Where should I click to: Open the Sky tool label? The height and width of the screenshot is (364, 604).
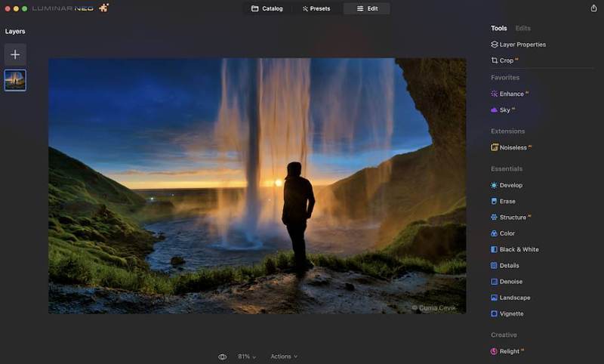coord(504,110)
